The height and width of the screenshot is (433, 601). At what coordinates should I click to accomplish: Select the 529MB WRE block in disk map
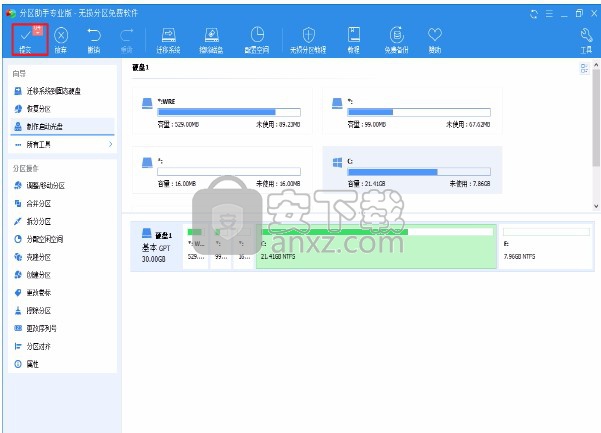196,246
